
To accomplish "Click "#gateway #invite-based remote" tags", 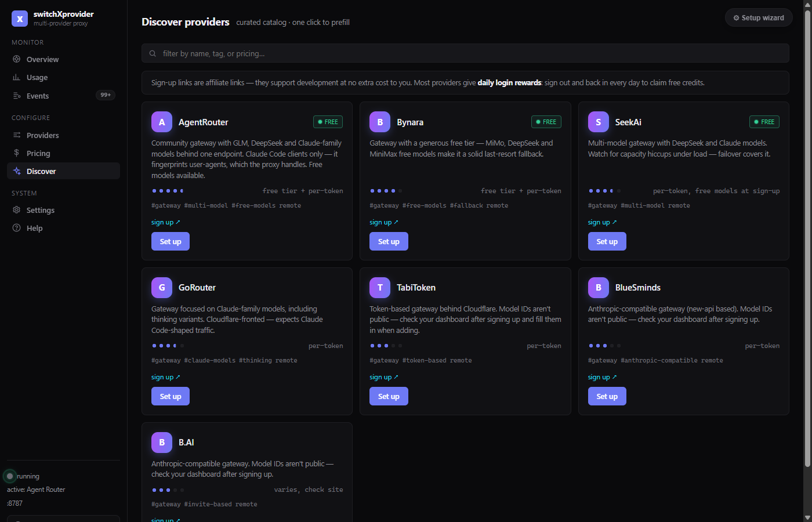I will [x=204, y=504].
